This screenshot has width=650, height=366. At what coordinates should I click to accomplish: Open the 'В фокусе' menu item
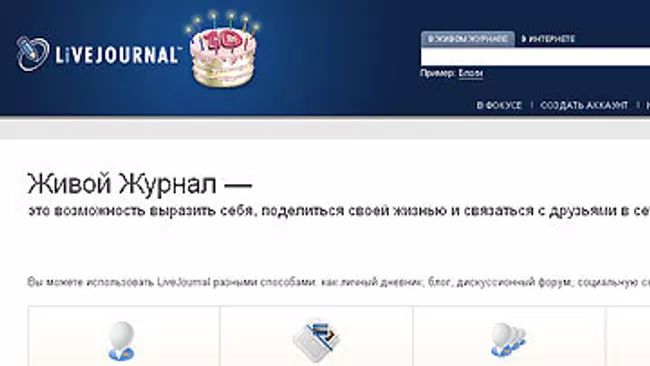pyautogui.click(x=499, y=105)
